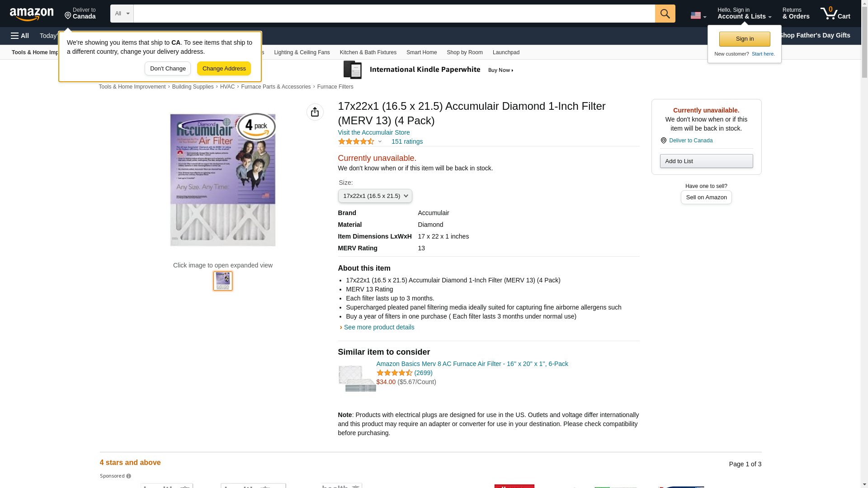868x488 pixels.
Task: Open Lighting & Ceiling Fans menu
Action: [x=302, y=52]
